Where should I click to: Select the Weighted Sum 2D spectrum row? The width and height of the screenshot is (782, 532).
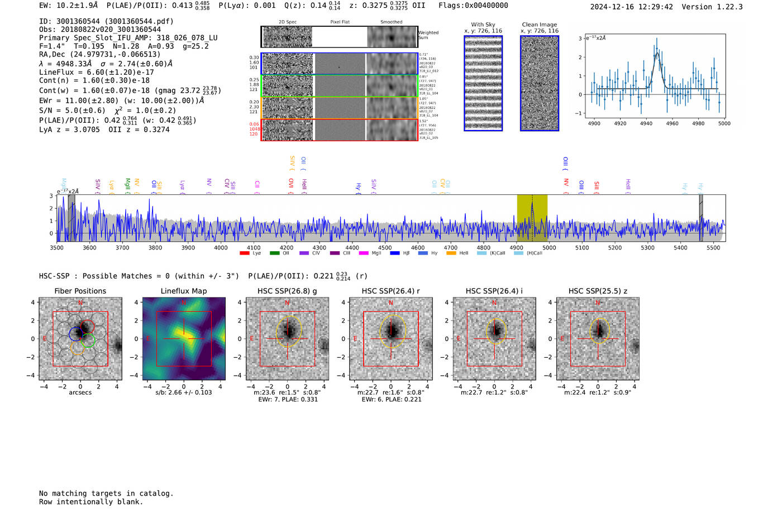[x=339, y=37]
